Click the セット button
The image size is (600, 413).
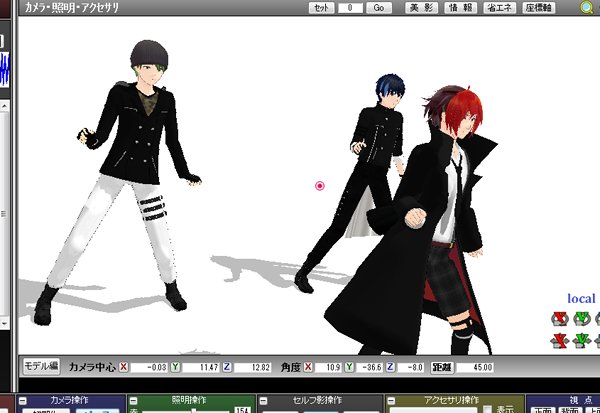tap(321, 8)
